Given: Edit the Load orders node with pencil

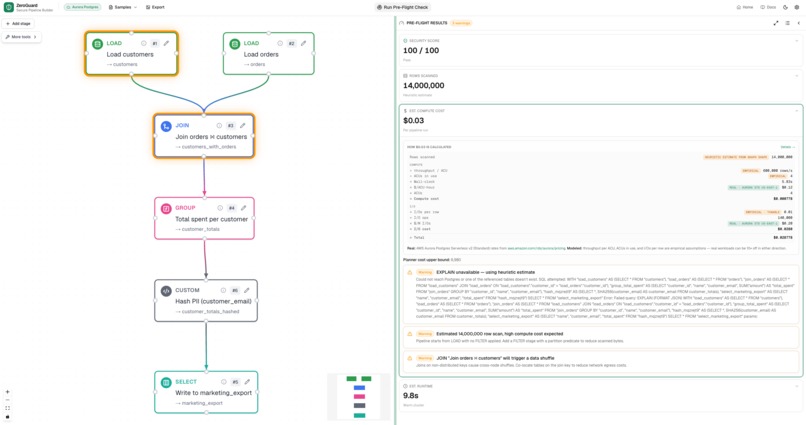Looking at the screenshot, I should tap(303, 43).
